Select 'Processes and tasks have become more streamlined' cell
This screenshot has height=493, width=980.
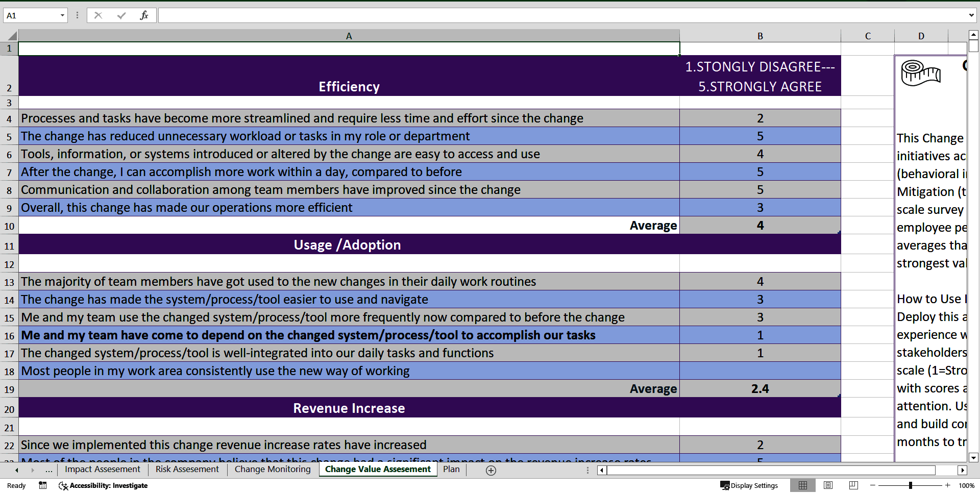pos(349,118)
